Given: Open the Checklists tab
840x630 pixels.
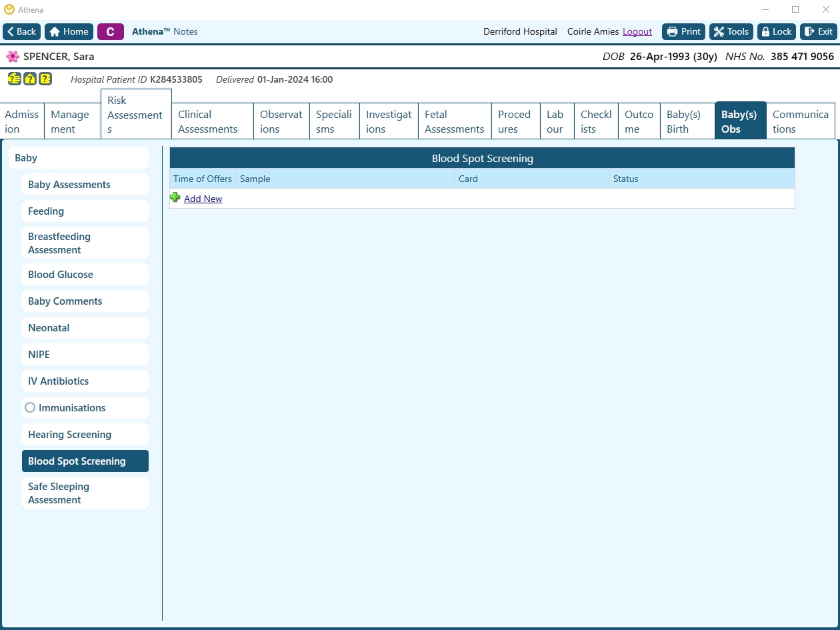Looking at the screenshot, I should click(x=596, y=121).
